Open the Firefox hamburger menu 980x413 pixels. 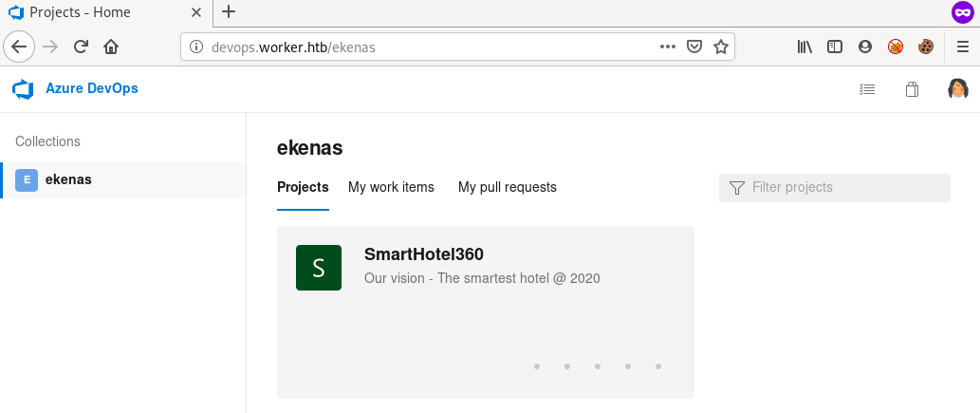coord(962,46)
